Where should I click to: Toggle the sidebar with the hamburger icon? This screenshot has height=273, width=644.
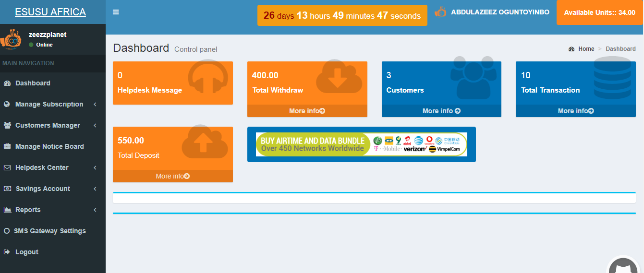point(116,12)
